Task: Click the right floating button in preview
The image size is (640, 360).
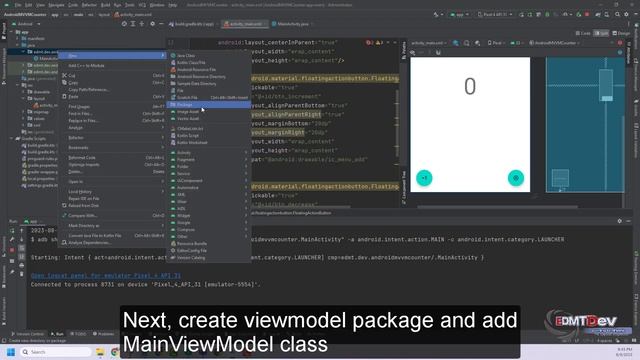Action: click(x=516, y=178)
